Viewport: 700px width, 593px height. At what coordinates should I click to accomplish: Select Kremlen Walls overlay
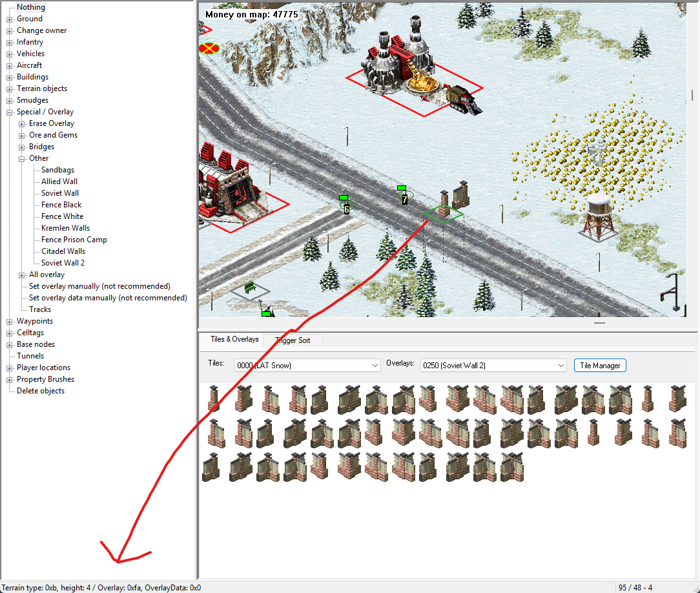[65, 228]
